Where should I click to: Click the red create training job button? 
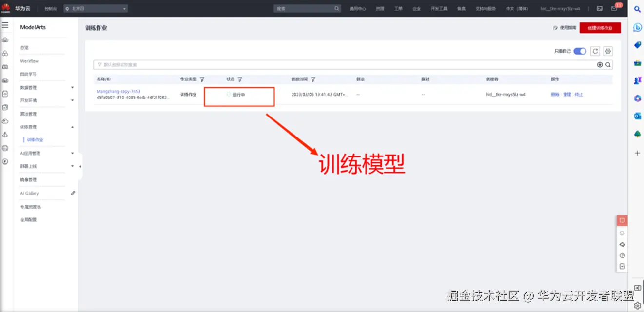pos(600,28)
